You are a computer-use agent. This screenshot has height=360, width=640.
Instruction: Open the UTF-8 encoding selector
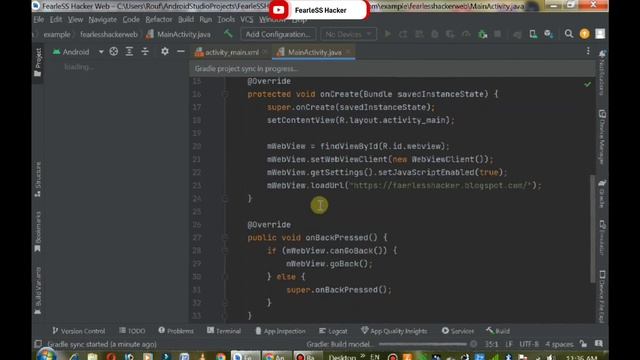[529, 344]
